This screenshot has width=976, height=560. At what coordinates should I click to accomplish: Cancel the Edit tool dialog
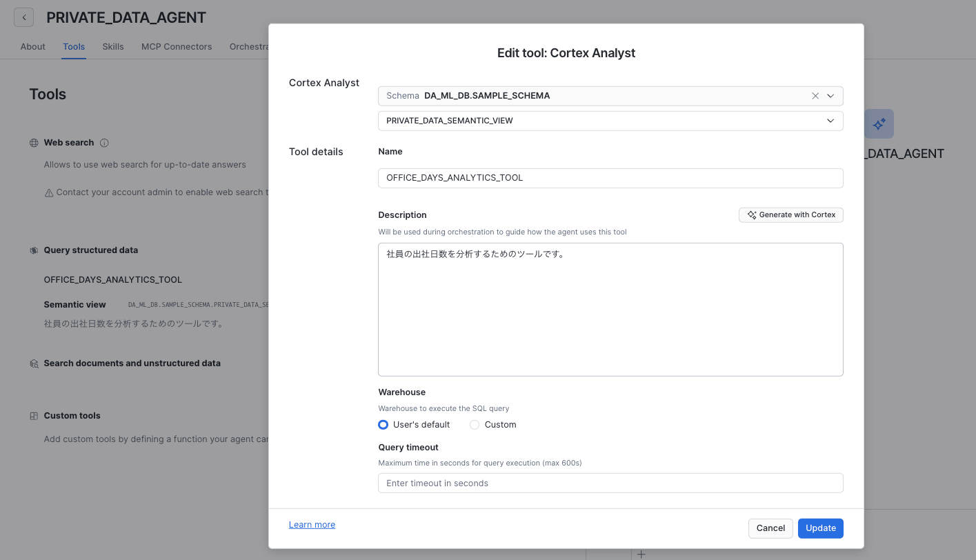[770, 528]
